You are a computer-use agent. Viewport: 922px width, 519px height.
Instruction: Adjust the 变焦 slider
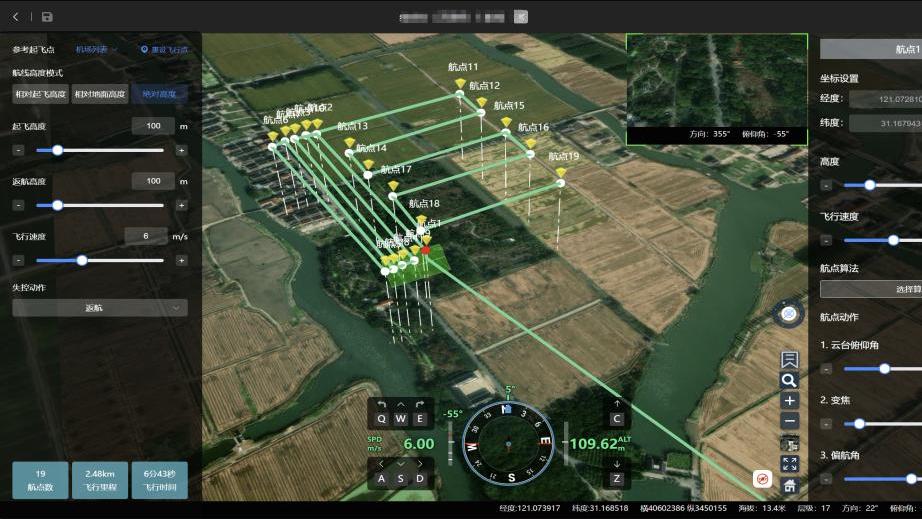coord(883,424)
